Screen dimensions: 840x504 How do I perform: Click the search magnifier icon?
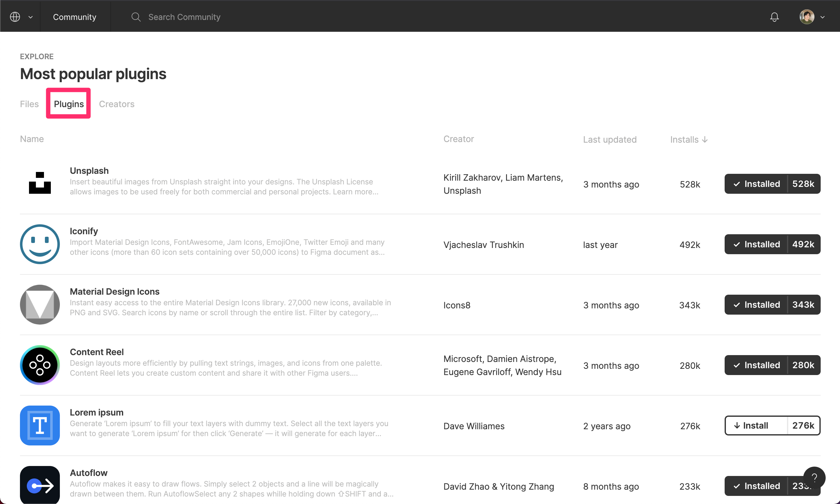136,17
